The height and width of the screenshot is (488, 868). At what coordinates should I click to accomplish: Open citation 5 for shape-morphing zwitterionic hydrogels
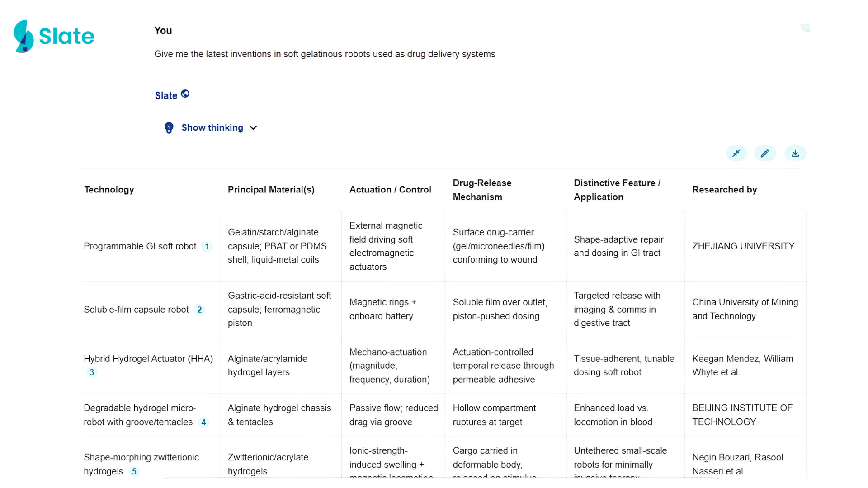(134, 471)
